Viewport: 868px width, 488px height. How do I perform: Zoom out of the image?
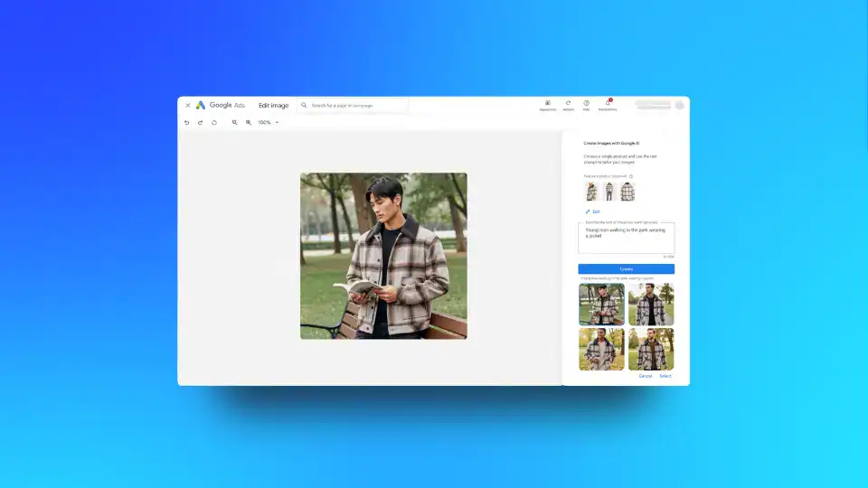(235, 122)
